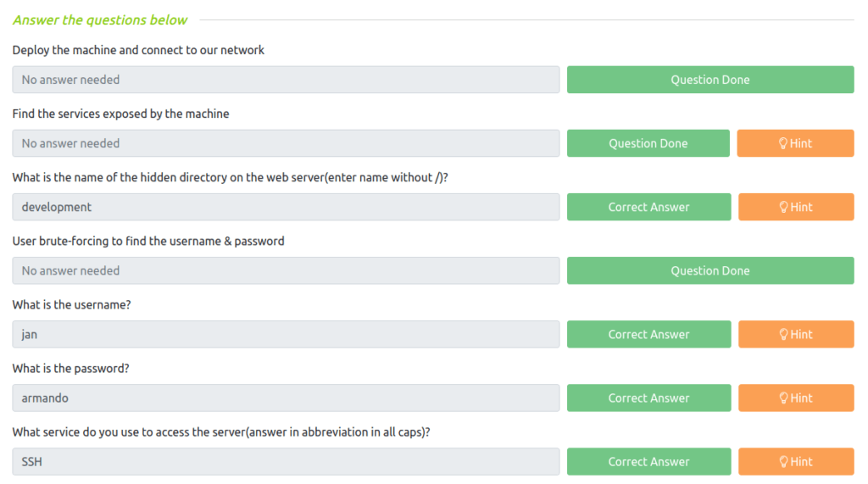Screen dimensions: 868x484
Task: Select the deploy machine No answer needed field
Action: (x=286, y=80)
